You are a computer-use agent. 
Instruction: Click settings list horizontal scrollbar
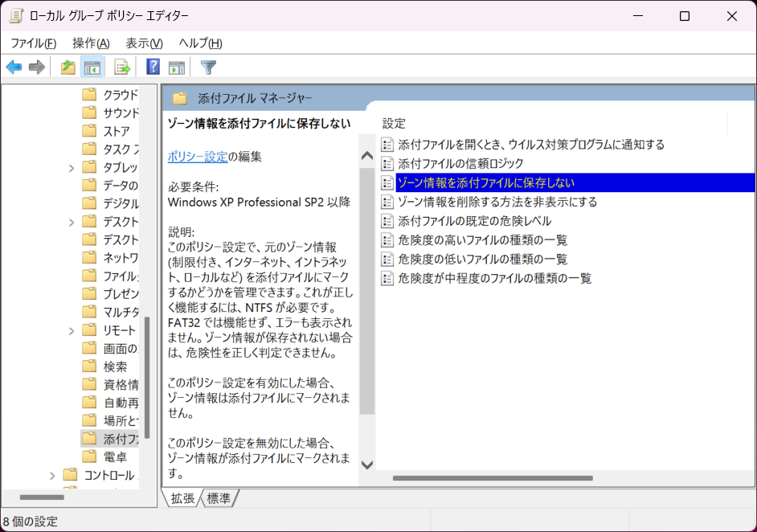pos(493,478)
